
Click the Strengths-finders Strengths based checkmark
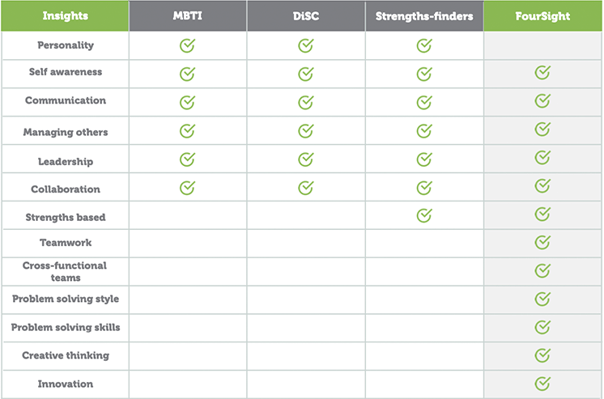pyautogui.click(x=424, y=215)
